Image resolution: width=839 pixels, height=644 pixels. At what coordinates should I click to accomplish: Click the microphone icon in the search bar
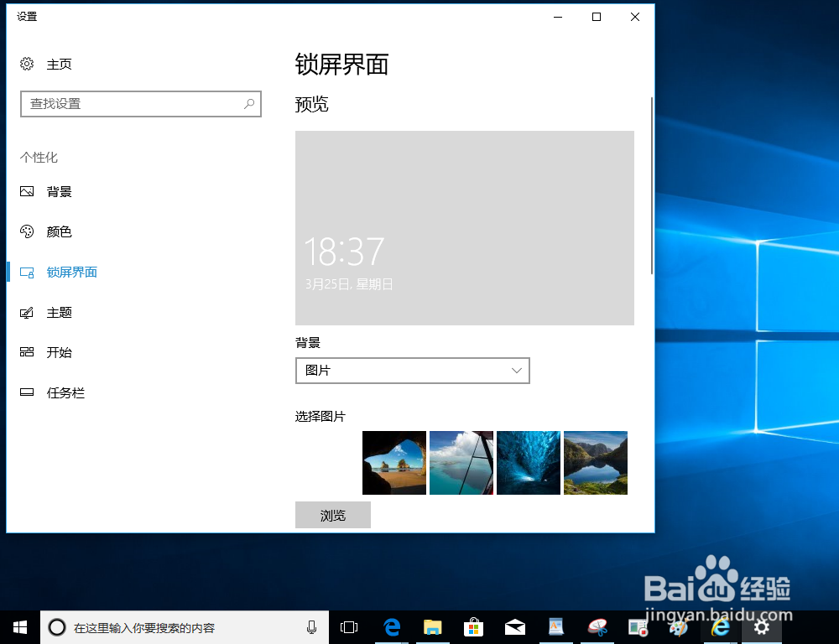310,626
